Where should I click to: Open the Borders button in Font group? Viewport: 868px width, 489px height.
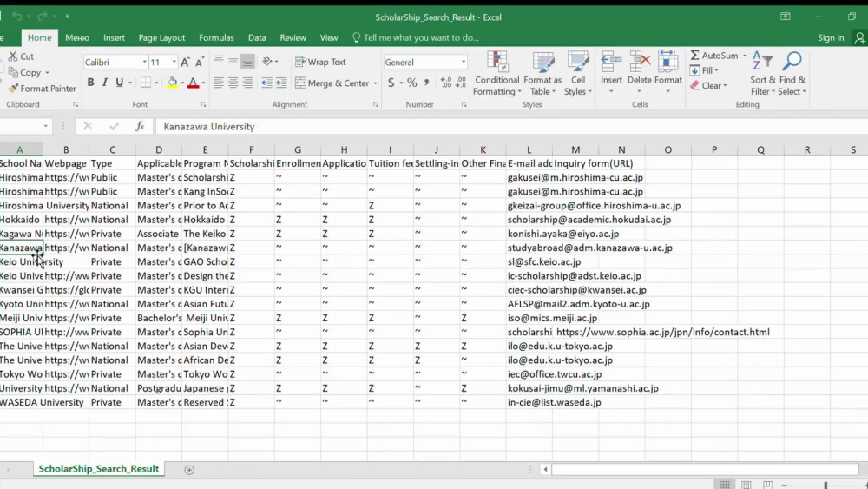(x=146, y=83)
